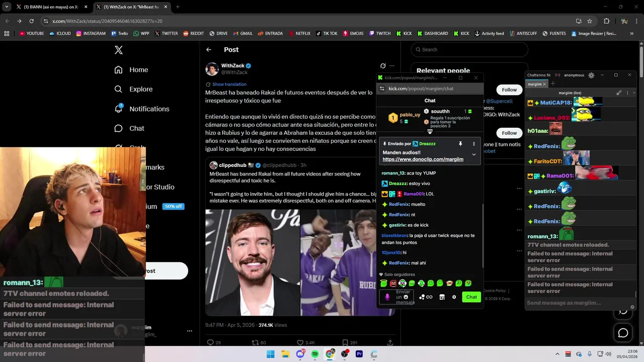Expand Kick gift leaderboard arrow
Viewport: 644px width, 362px height.
coord(430,132)
